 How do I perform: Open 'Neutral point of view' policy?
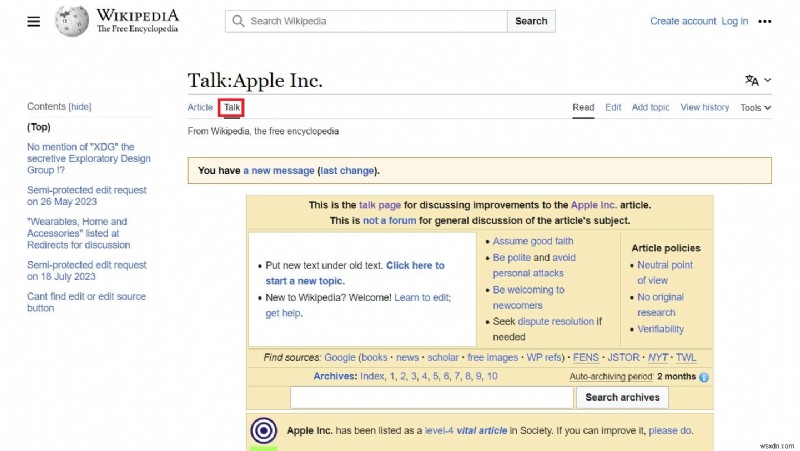tap(665, 272)
